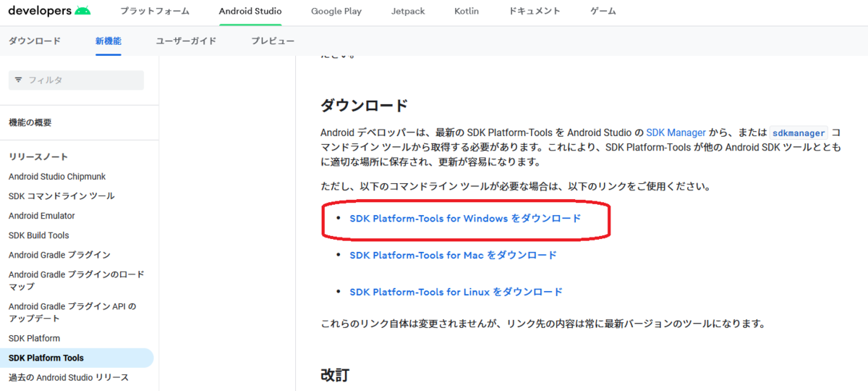Open Android Gradle プラグイン page
The height and width of the screenshot is (391, 868).
click(59, 255)
